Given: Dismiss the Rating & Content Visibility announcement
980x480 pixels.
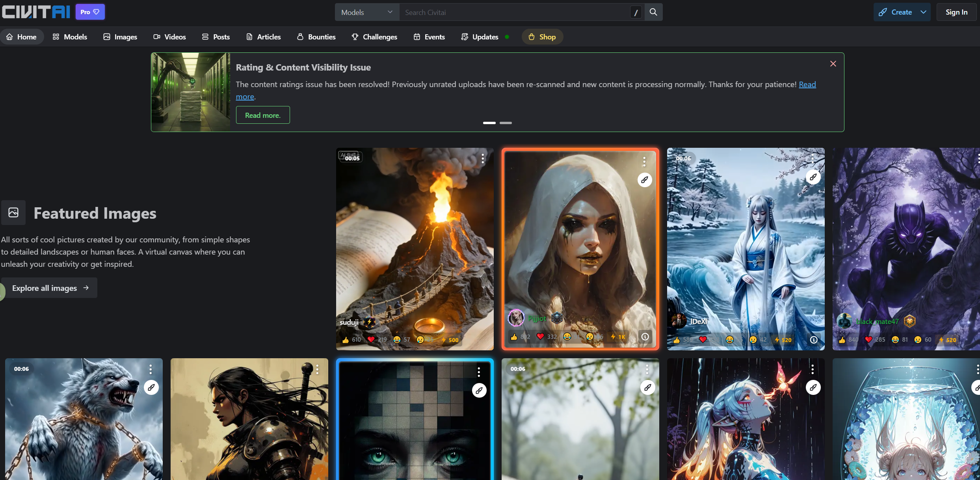Looking at the screenshot, I should pos(833,64).
